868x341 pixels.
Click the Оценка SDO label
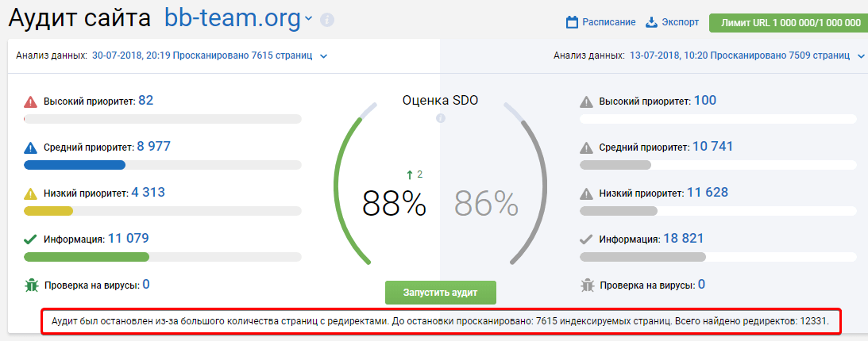pyautogui.click(x=441, y=101)
